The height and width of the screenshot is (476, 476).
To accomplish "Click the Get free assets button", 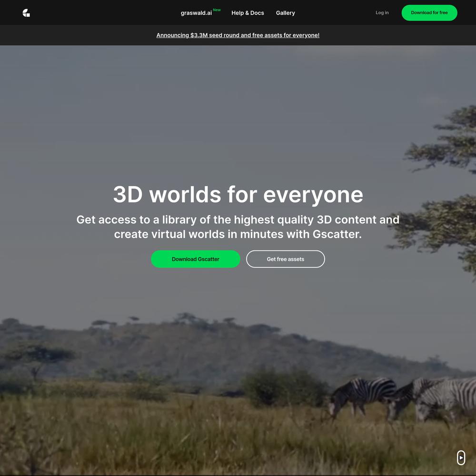I will click(285, 259).
